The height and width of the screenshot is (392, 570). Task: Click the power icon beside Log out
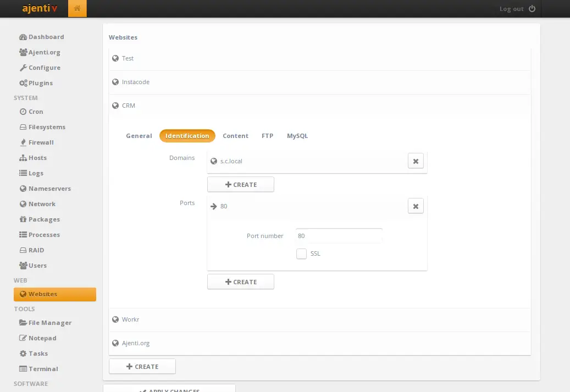533,8
